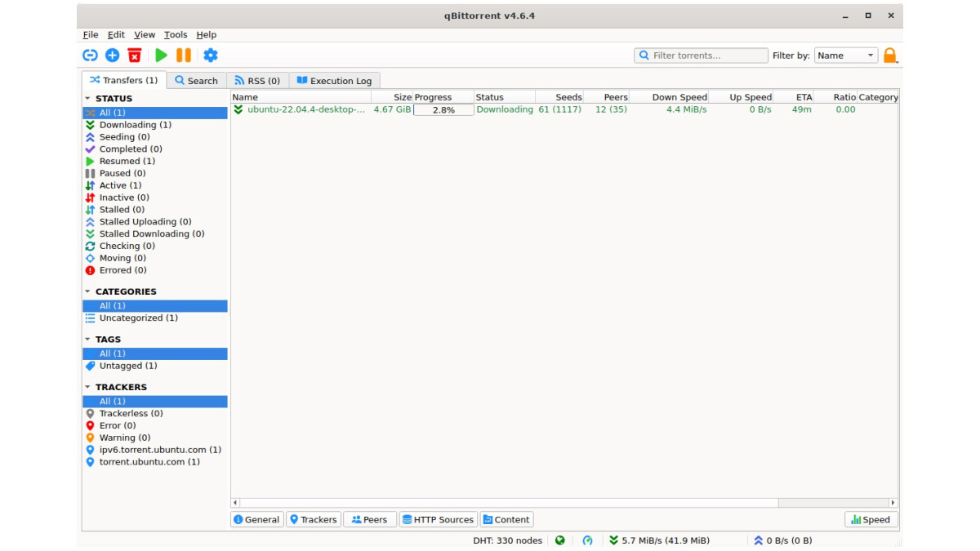Click the Add Torrent Link toolbar icon
This screenshot has width=980, height=551.
pos(90,56)
